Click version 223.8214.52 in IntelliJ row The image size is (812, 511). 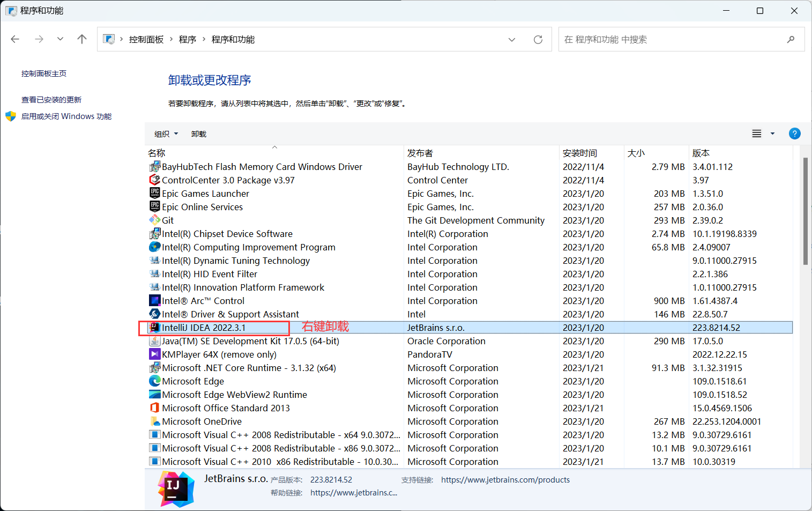716,328
